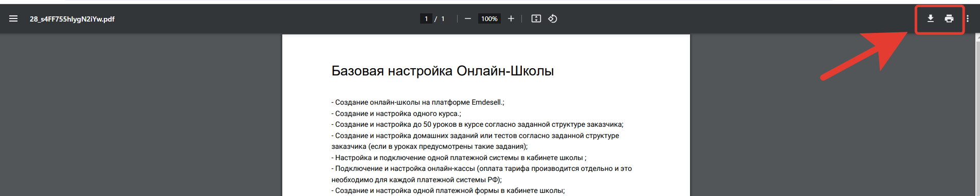Click the line 'Настройка и подключение одной платежной системы'
980x196 pixels.
459,158
